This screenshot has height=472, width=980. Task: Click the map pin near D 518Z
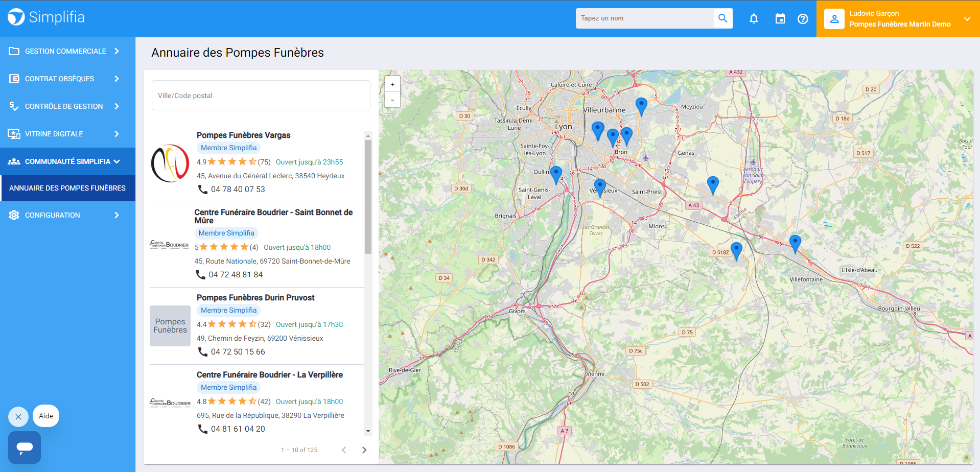736,251
